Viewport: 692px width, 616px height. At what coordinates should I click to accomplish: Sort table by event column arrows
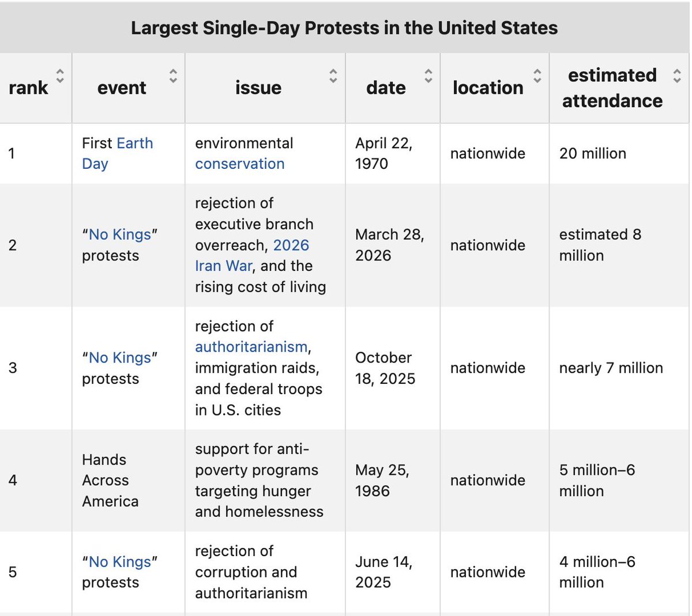click(173, 75)
